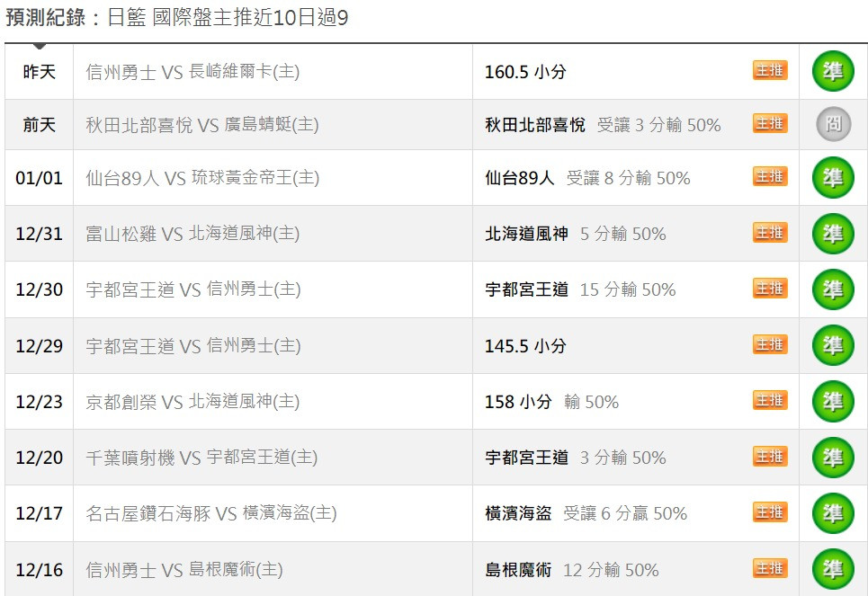Image resolution: width=868 pixels, height=596 pixels.
Task: Open the 富山松雞 VS 北海道風神 match
Action: tap(192, 234)
